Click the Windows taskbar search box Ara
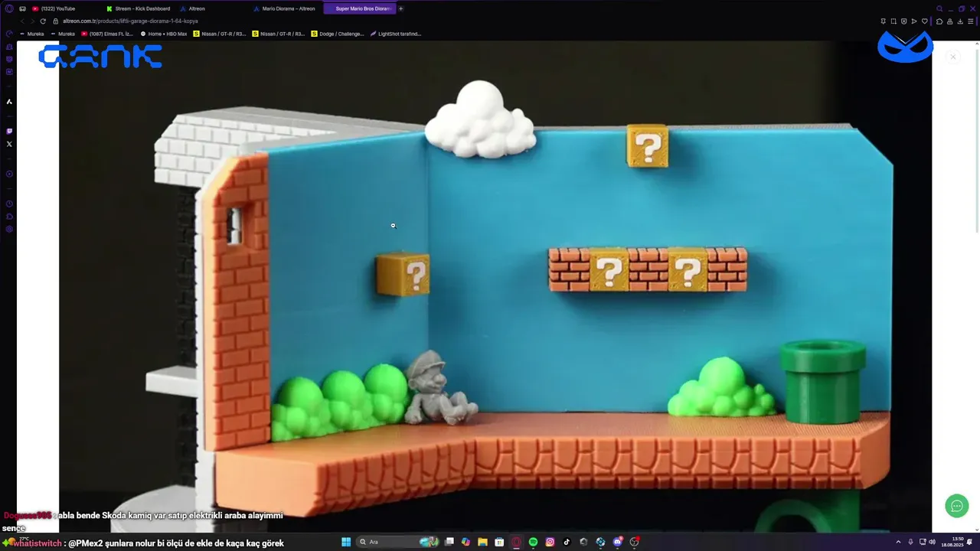The width and height of the screenshot is (980, 551). pos(397,542)
